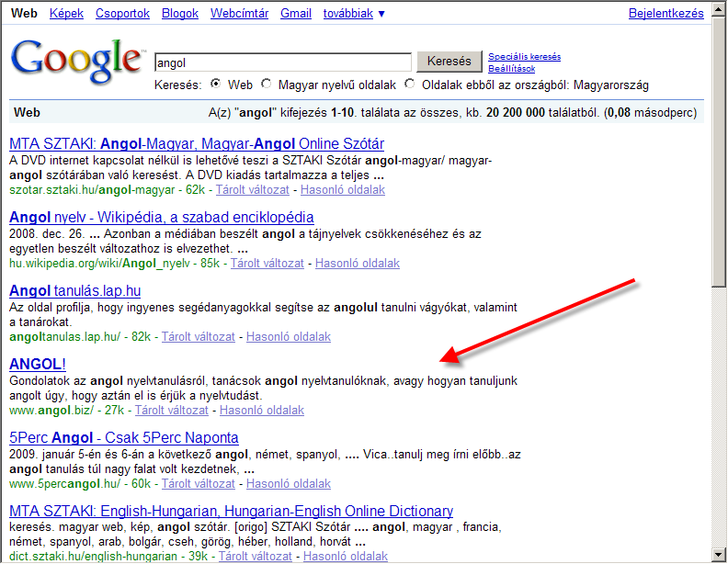Click the scrollbar up arrow
This screenshot has width=728, height=564.
pos(719,9)
